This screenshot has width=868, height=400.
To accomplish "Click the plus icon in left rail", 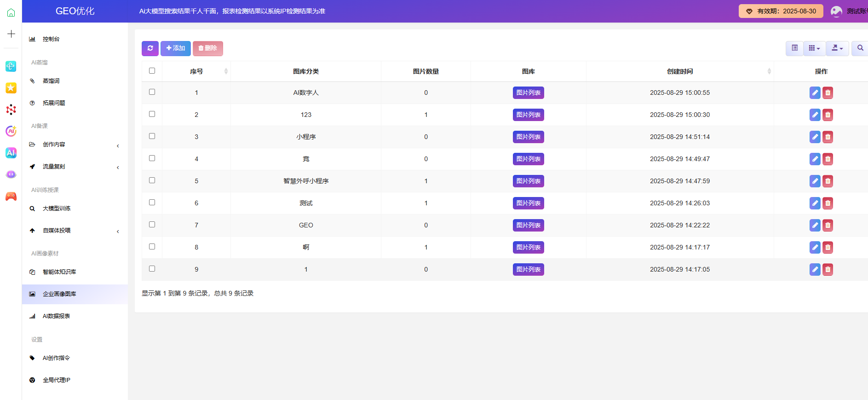I will click(x=11, y=34).
